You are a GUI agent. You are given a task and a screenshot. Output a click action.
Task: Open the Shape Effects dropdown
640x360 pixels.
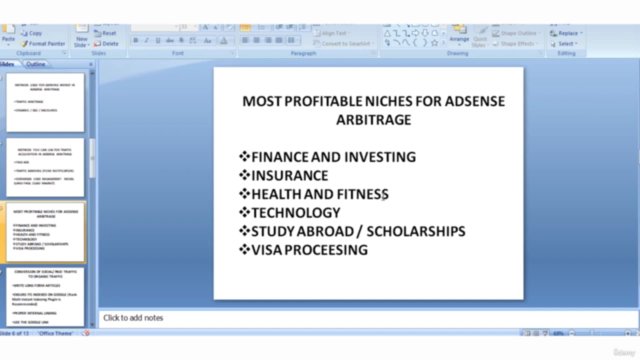coord(516,44)
